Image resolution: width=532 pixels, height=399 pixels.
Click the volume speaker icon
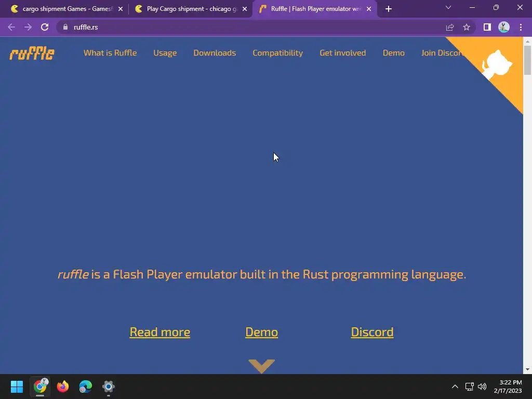[482, 387]
